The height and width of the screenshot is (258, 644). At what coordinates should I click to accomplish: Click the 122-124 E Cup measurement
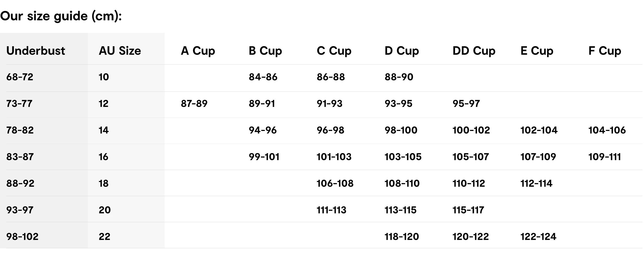538,237
